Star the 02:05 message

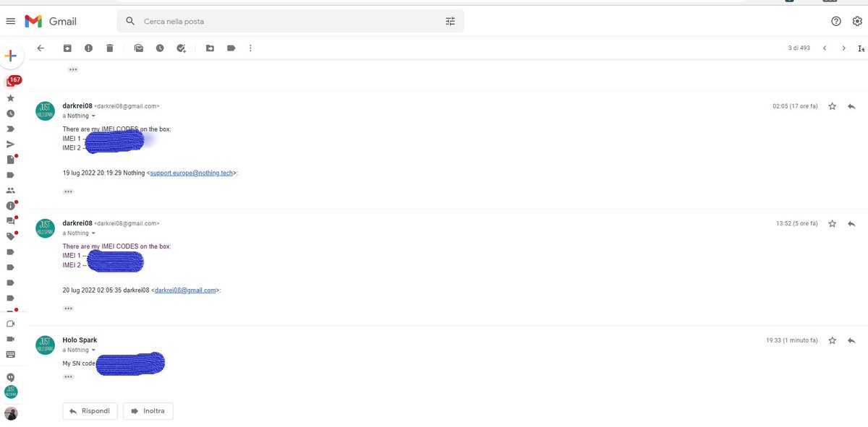pos(833,106)
